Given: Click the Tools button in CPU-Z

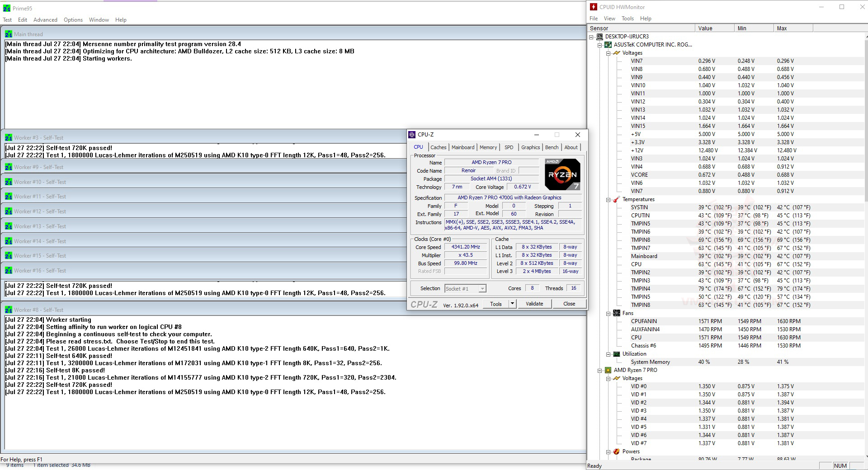Looking at the screenshot, I should coord(496,304).
